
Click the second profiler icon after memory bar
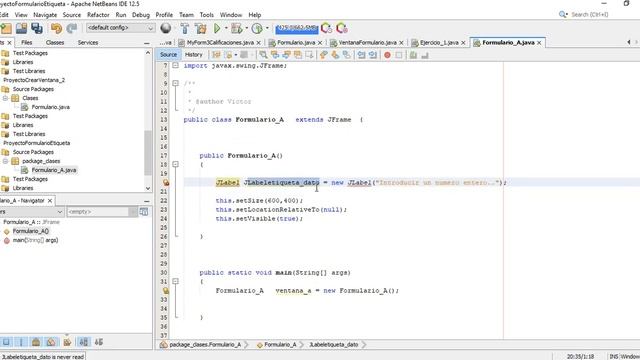(x=342, y=28)
